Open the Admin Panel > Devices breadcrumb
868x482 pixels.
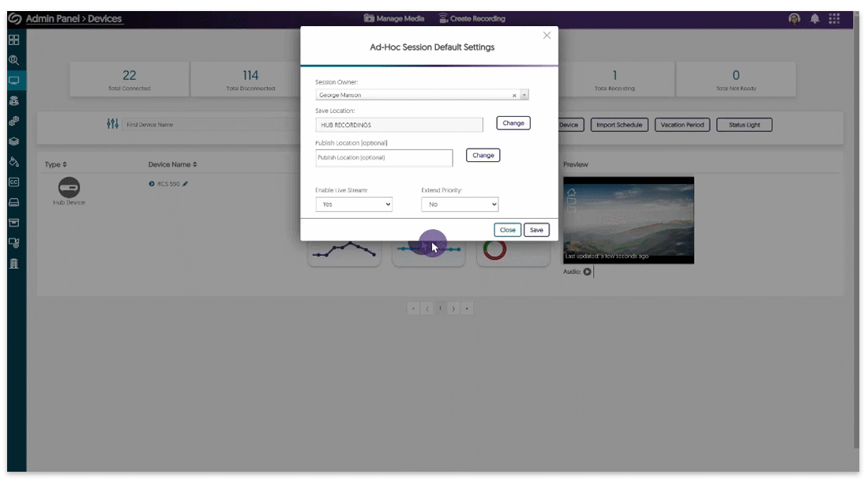tap(75, 17)
